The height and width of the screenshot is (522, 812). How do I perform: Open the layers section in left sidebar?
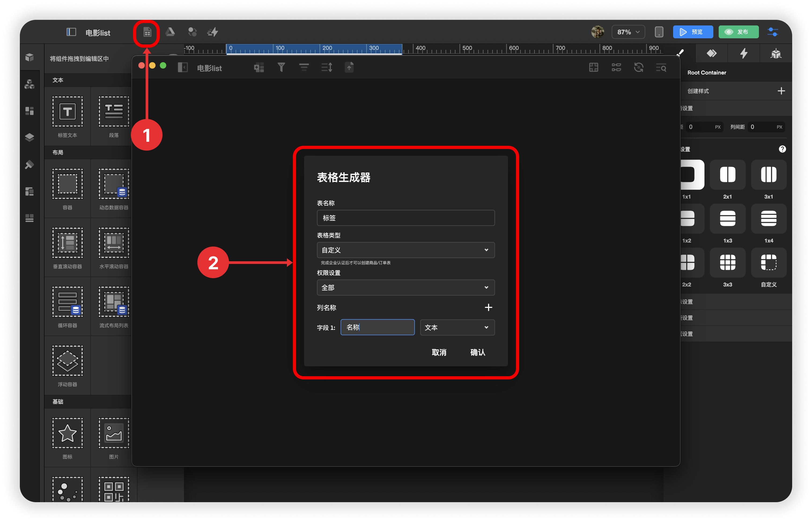coord(29,137)
